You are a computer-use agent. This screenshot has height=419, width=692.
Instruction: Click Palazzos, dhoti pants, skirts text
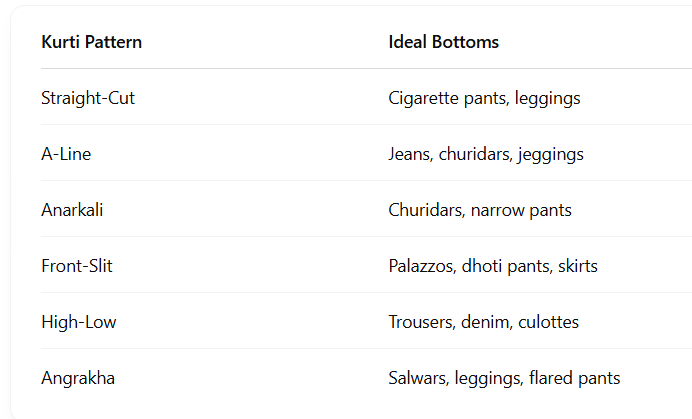click(x=493, y=266)
